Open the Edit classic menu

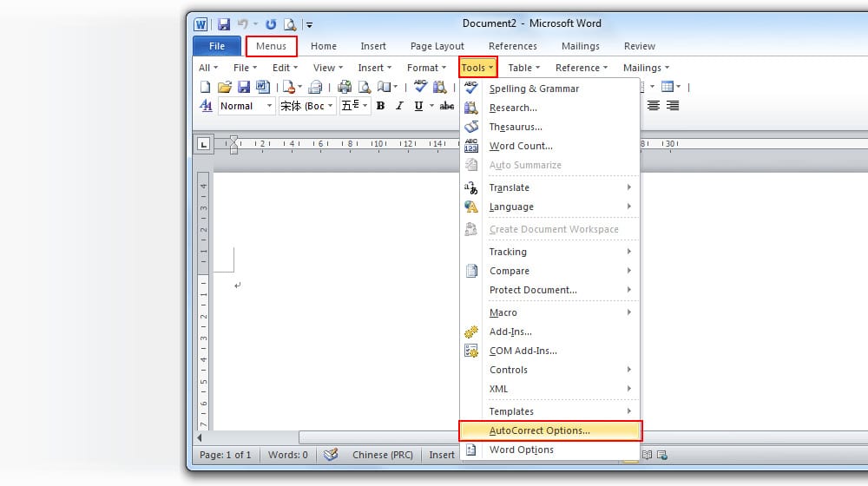coord(285,68)
